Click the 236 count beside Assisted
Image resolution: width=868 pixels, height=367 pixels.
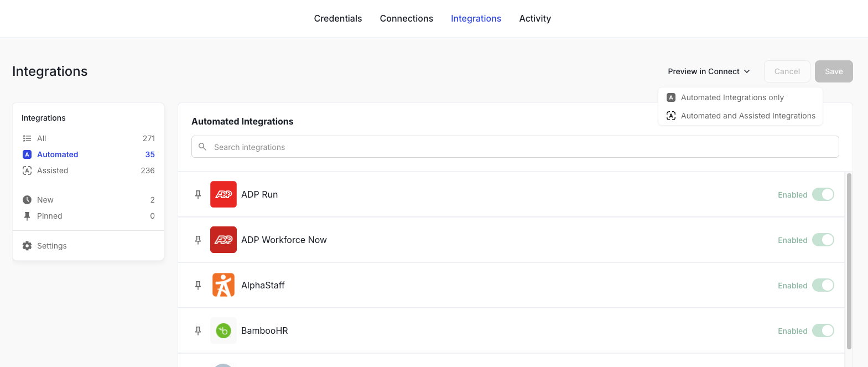(x=148, y=170)
